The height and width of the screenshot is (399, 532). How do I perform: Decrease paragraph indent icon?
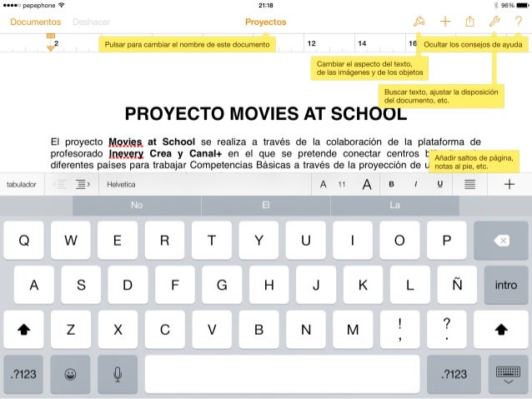coord(60,184)
